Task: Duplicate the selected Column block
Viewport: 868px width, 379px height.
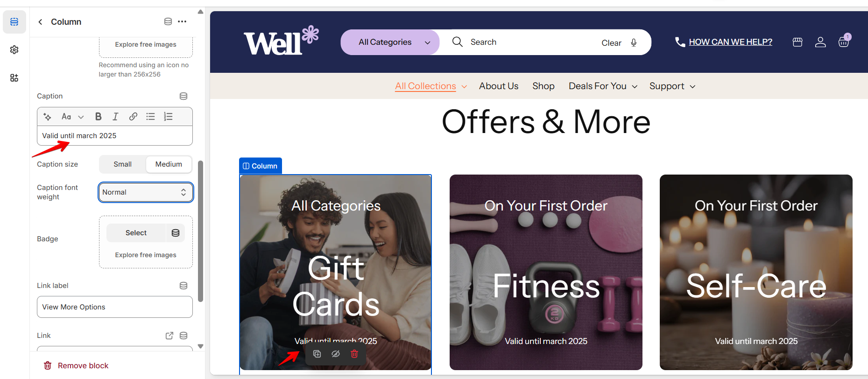Action: click(x=317, y=354)
